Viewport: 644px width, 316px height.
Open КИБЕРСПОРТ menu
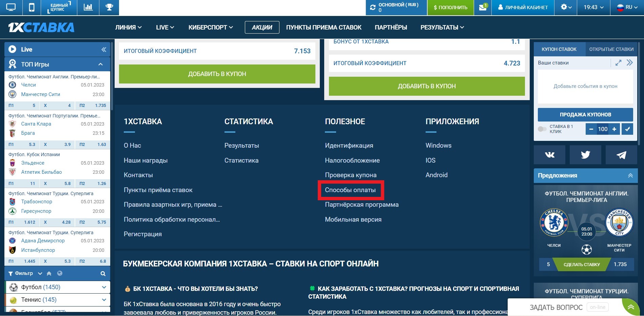[x=211, y=27]
